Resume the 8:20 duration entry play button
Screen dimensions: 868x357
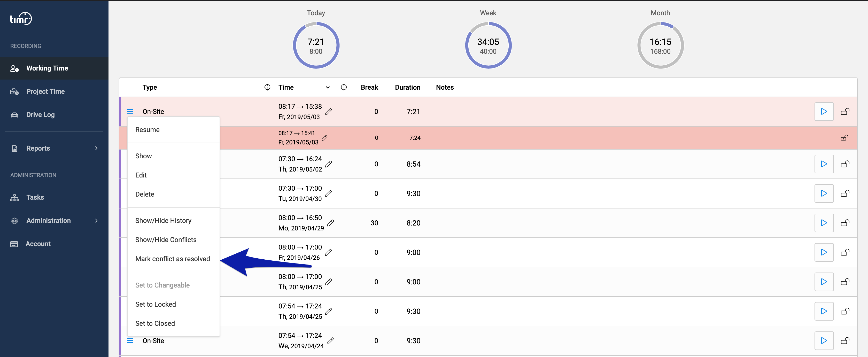(824, 223)
